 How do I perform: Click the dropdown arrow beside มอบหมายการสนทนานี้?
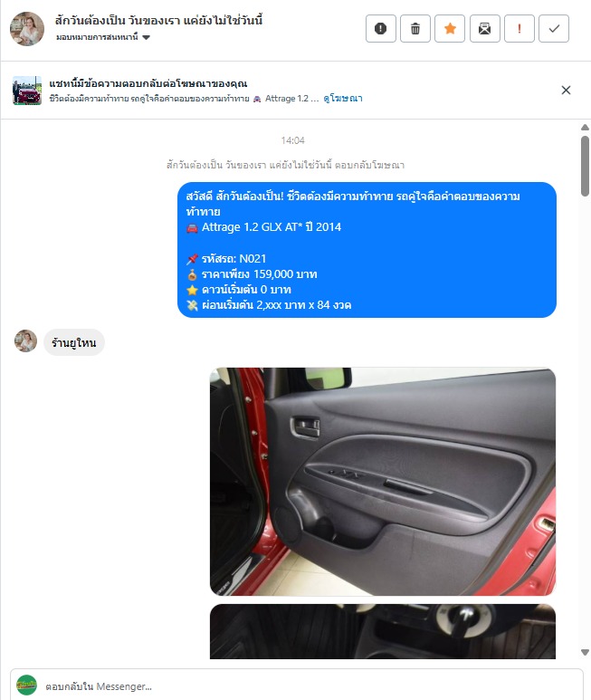pos(146,37)
